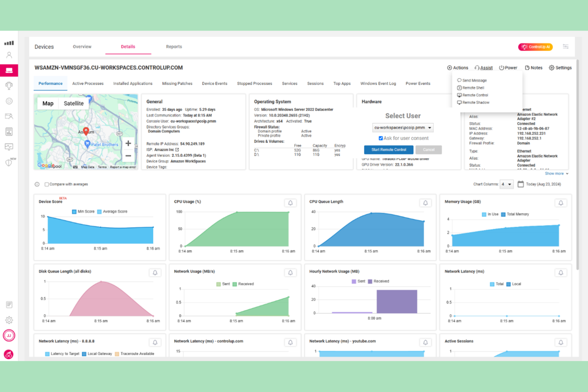Click the alert bell on Memory Usage chart
Viewport: 588px width, 392px height.
point(561,203)
